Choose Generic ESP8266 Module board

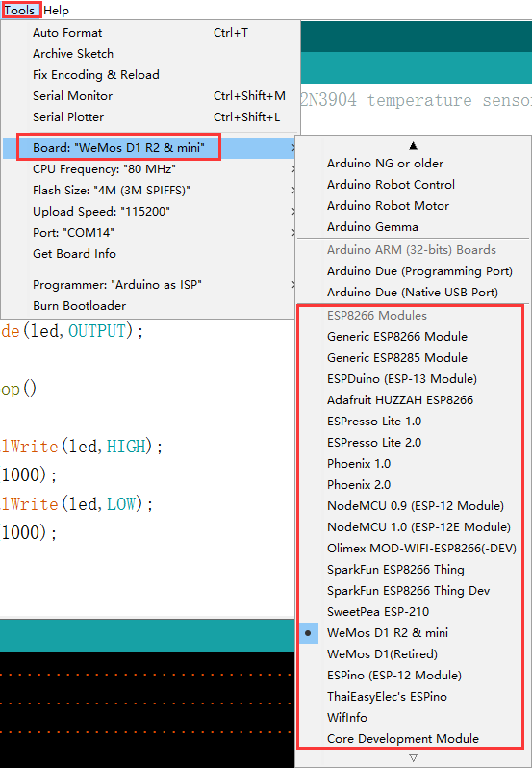(414, 337)
